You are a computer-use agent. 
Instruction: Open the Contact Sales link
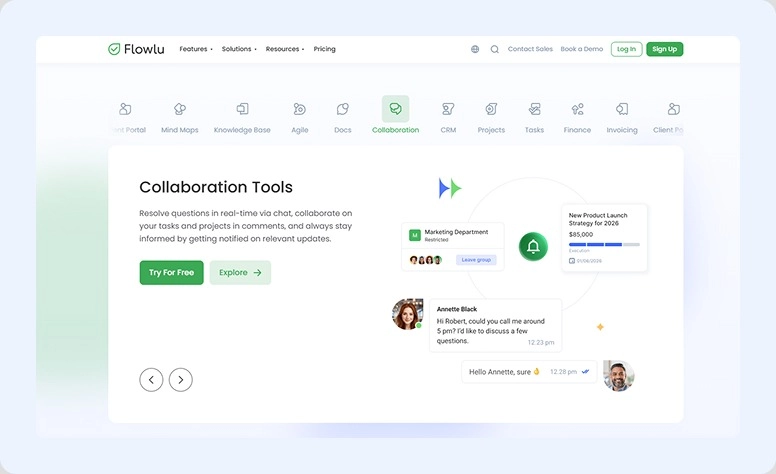point(530,49)
